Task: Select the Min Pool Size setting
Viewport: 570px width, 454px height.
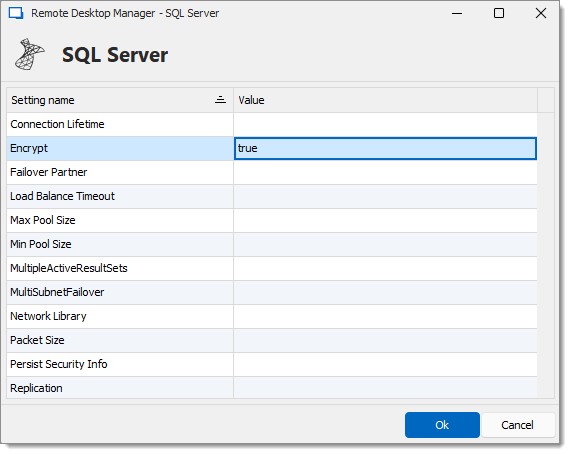Action: coord(120,244)
